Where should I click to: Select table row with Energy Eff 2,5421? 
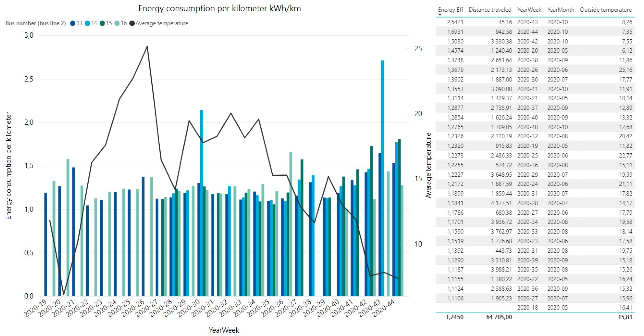tap(455, 22)
